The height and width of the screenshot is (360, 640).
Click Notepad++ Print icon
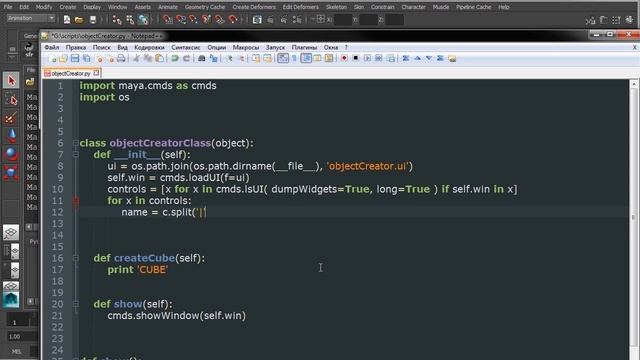[121, 59]
